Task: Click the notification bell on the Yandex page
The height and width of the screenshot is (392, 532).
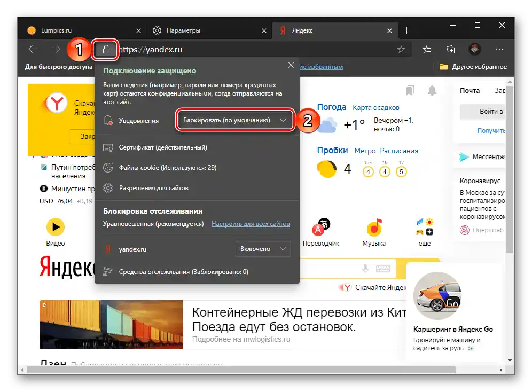Action: tap(432, 90)
